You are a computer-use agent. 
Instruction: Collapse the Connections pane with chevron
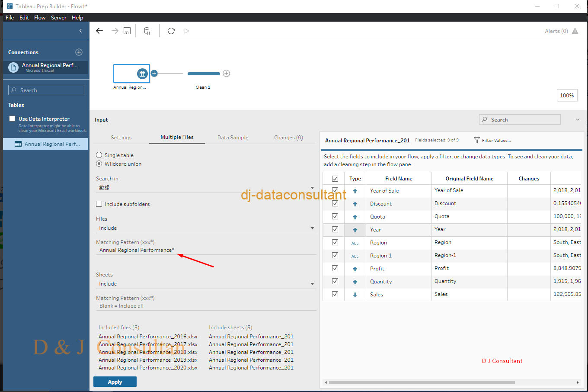tap(80, 31)
